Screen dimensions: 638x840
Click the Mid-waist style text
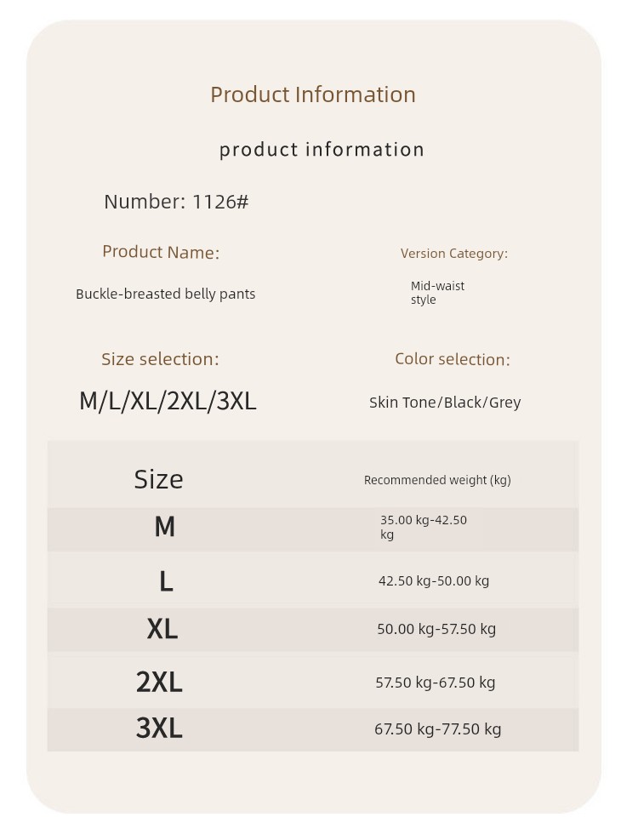click(437, 293)
